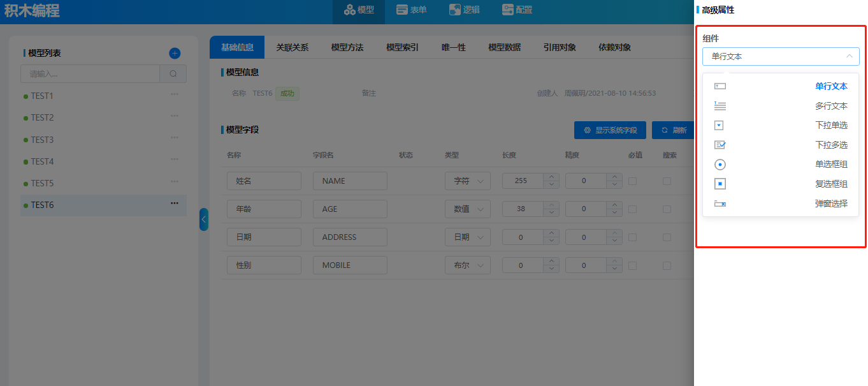868x386 pixels.
Task: Edit the 年龄 name field
Action: pyautogui.click(x=264, y=209)
